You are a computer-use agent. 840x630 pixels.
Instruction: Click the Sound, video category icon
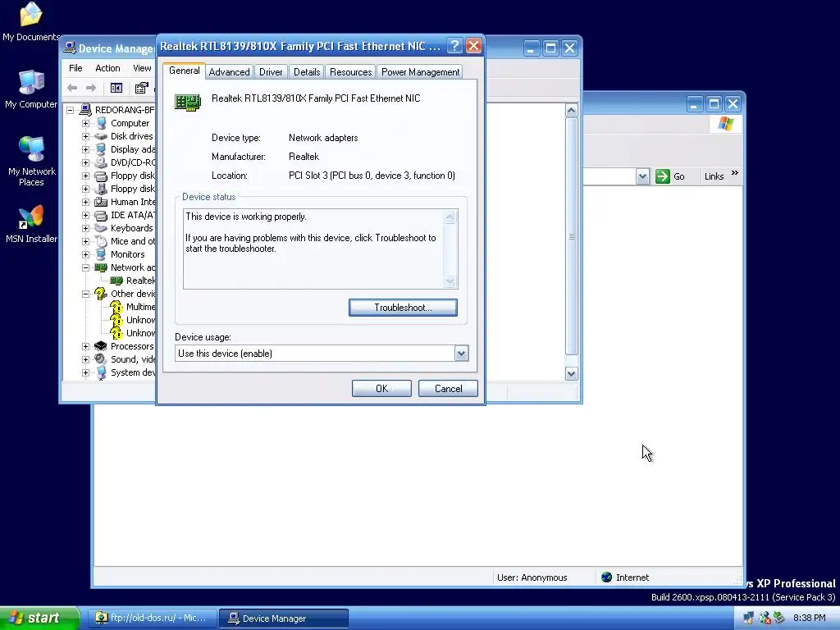click(x=101, y=359)
